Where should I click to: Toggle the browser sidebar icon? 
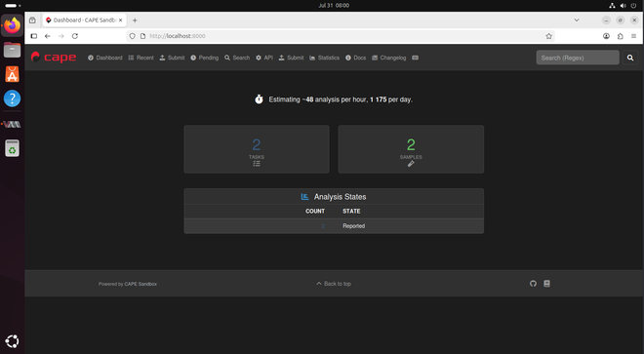34,36
